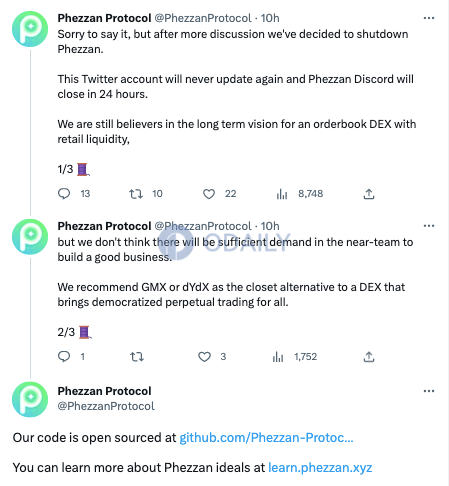
Task: Open the github.com/Phezzan-Protoc... link
Action: point(266,438)
